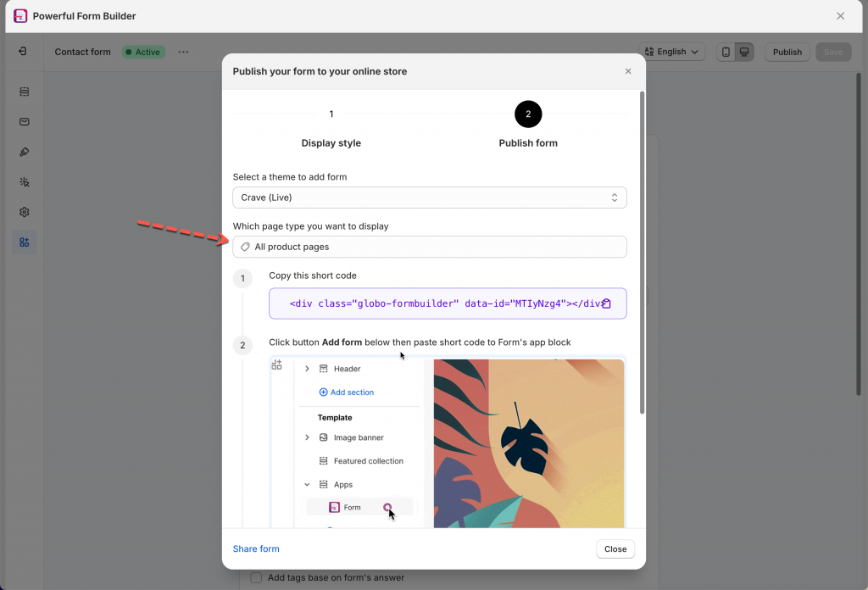The width and height of the screenshot is (868, 590).
Task: Switch to desktop preview
Action: (744, 52)
